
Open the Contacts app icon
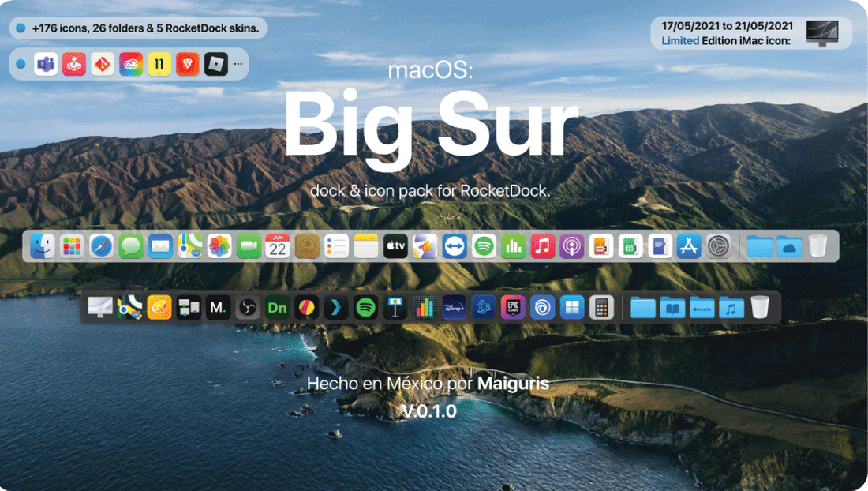point(307,246)
